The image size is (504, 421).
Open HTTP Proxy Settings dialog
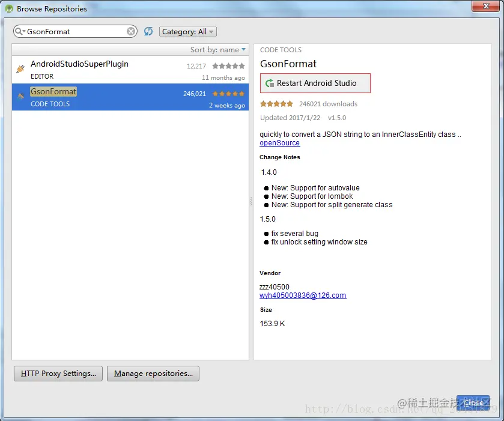tap(58, 374)
